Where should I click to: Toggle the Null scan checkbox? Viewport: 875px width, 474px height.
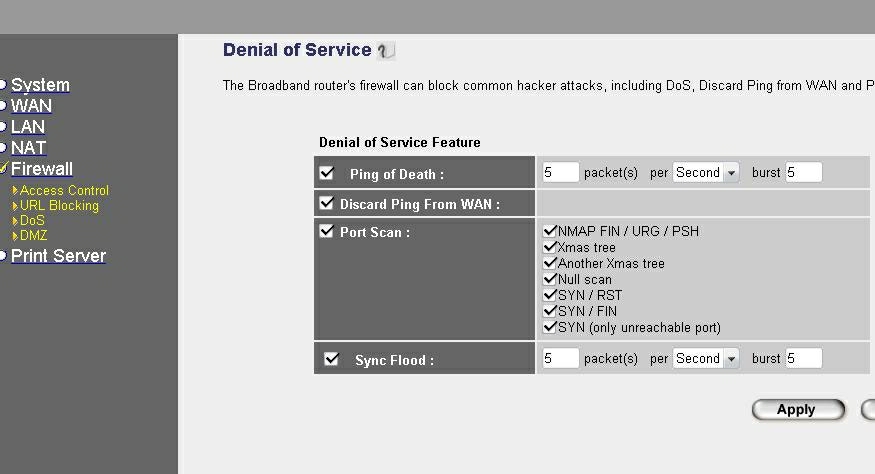[x=550, y=279]
